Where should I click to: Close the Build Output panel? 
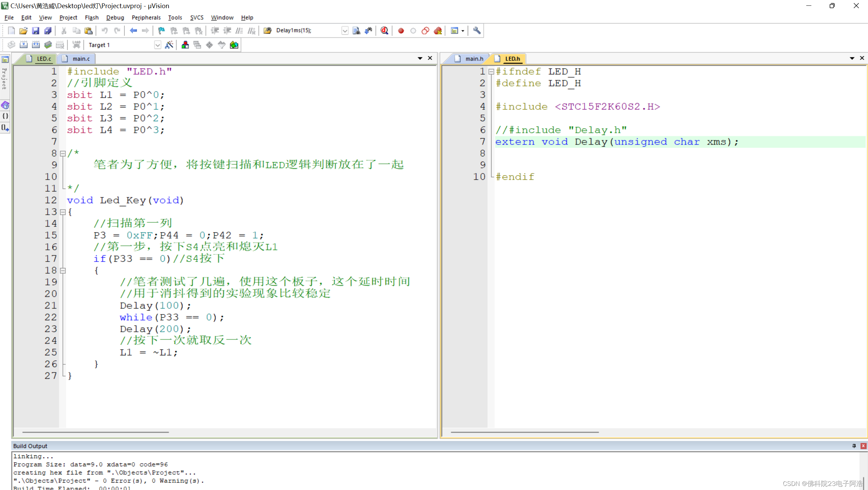863,446
